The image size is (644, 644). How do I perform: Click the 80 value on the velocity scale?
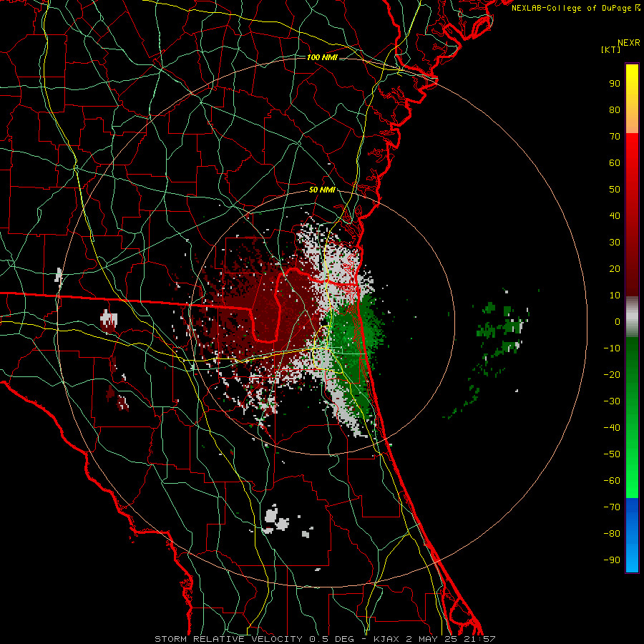pyautogui.click(x=615, y=110)
